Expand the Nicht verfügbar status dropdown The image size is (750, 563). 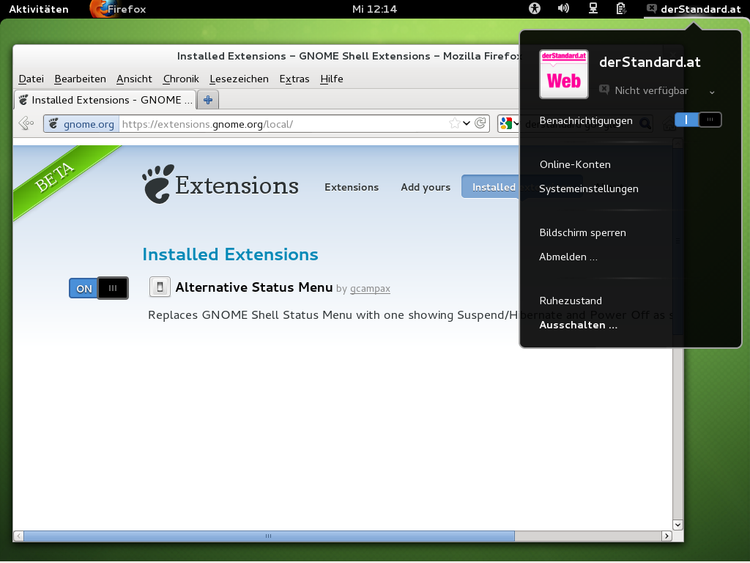(712, 92)
